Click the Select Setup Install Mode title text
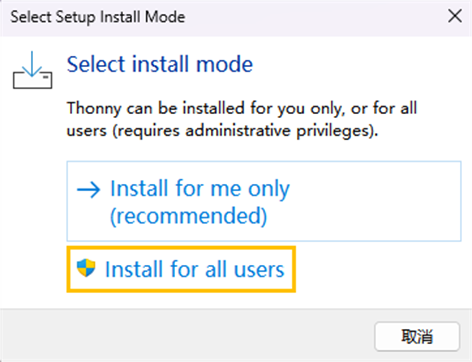472x362 pixels. coord(98,17)
